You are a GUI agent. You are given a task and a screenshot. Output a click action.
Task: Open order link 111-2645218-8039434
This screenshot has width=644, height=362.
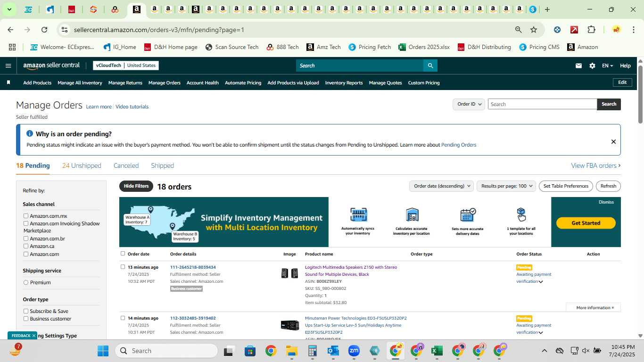click(193, 267)
